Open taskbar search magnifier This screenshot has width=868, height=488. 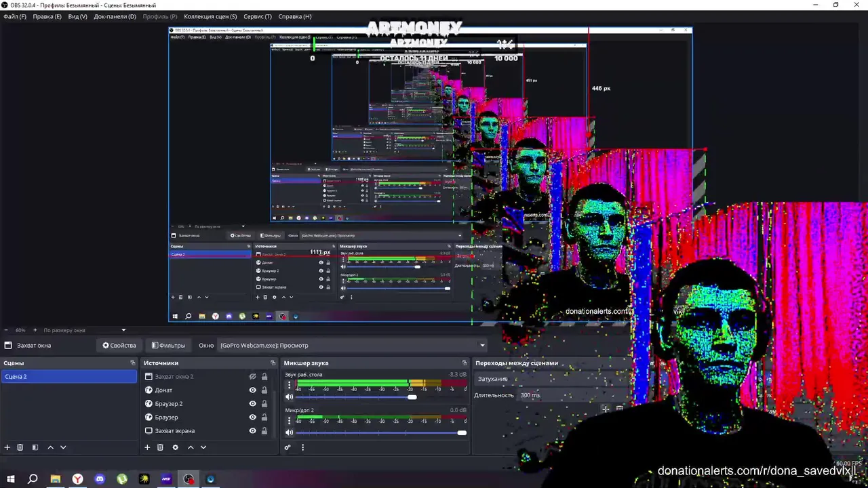pos(33,479)
